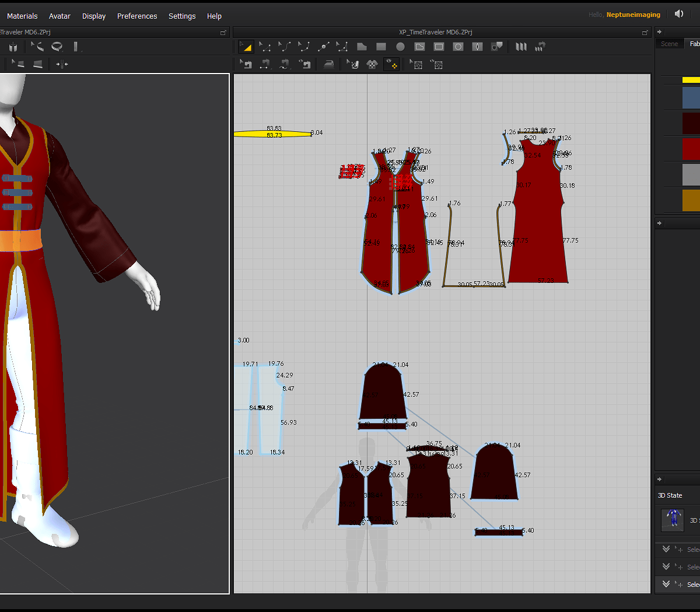Click the fabric piece 3D tool icon
Screen dimensions: 700x612
click(38, 64)
